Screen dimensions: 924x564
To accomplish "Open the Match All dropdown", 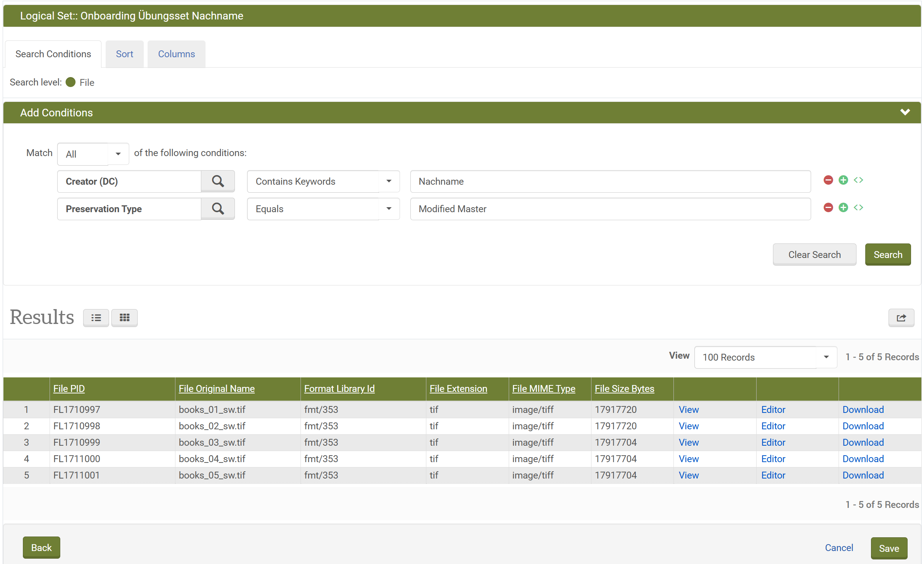I will point(93,154).
